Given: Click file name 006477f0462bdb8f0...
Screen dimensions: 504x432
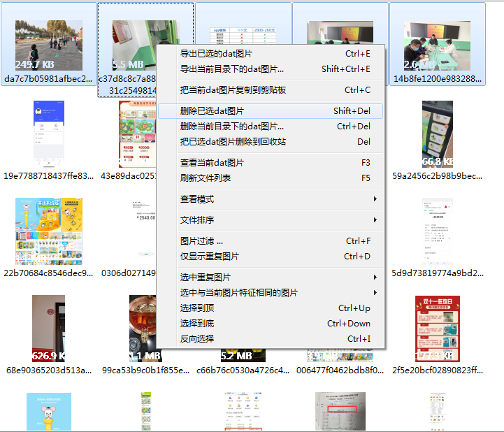Looking at the screenshot, I should (x=340, y=370).
